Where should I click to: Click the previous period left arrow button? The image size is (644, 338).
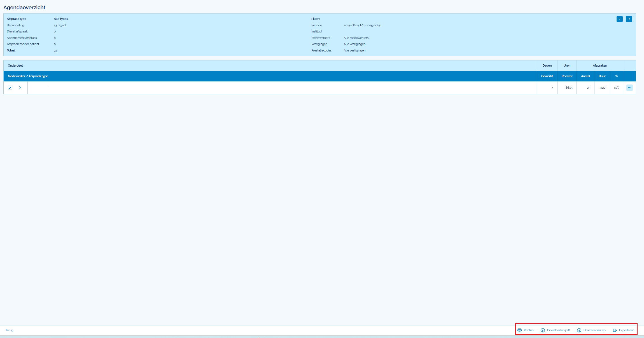pyautogui.click(x=619, y=19)
